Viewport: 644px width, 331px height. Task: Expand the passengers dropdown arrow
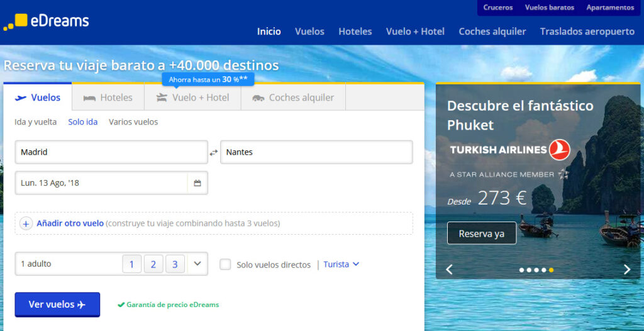[197, 264]
